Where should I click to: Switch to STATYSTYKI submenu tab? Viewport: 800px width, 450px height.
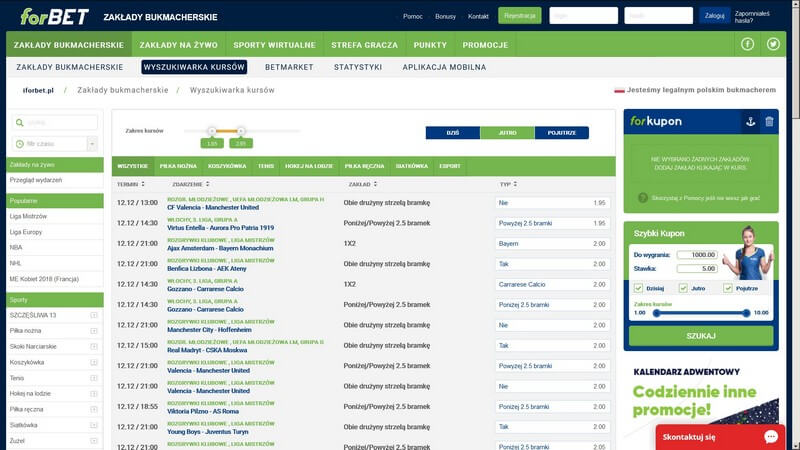(x=358, y=67)
